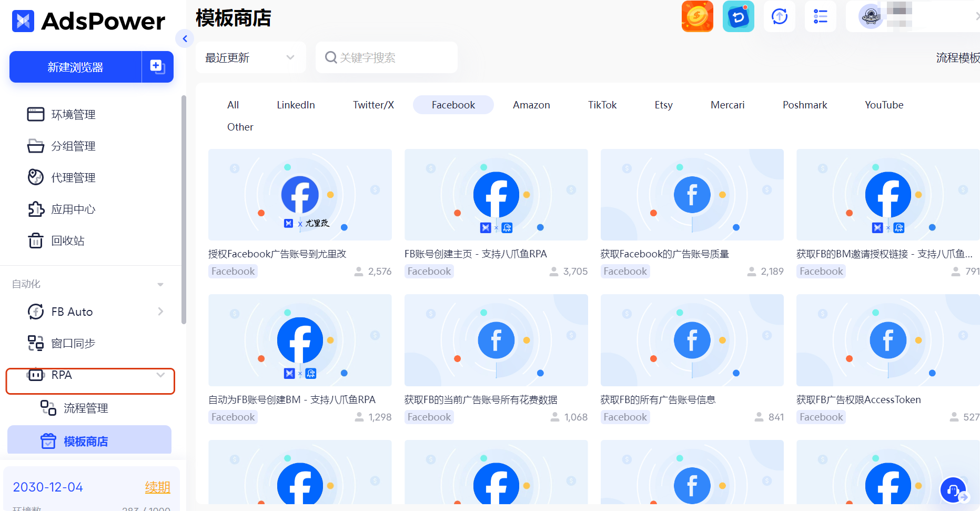980x511 pixels.
Task: Click the FB Auto sidebar icon
Action: 36,312
